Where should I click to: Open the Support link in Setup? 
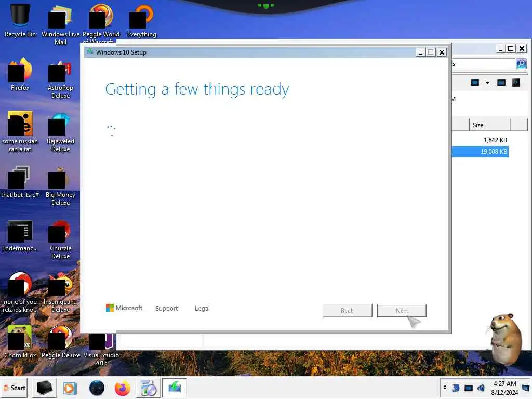[167, 308]
